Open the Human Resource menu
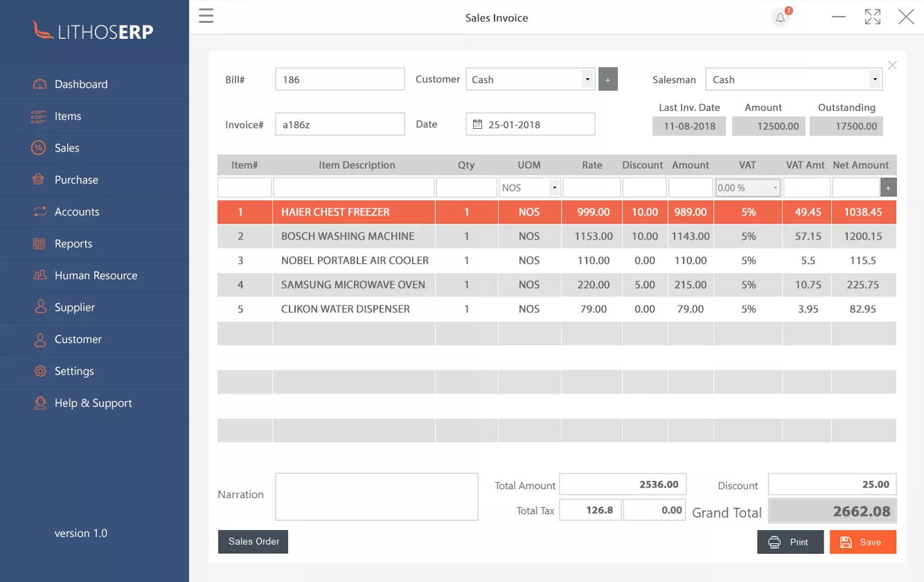924x582 pixels. [x=94, y=276]
